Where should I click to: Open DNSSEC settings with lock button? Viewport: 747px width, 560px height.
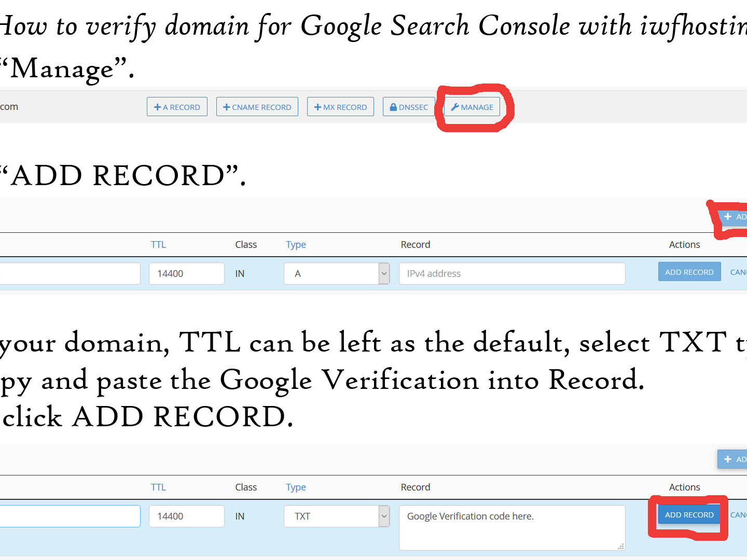click(x=409, y=107)
